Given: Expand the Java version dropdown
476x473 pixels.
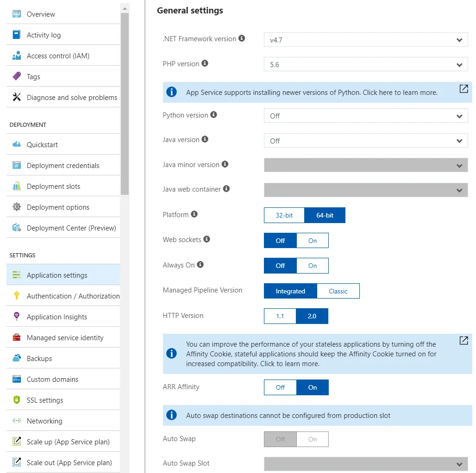Looking at the screenshot, I should click(366, 141).
